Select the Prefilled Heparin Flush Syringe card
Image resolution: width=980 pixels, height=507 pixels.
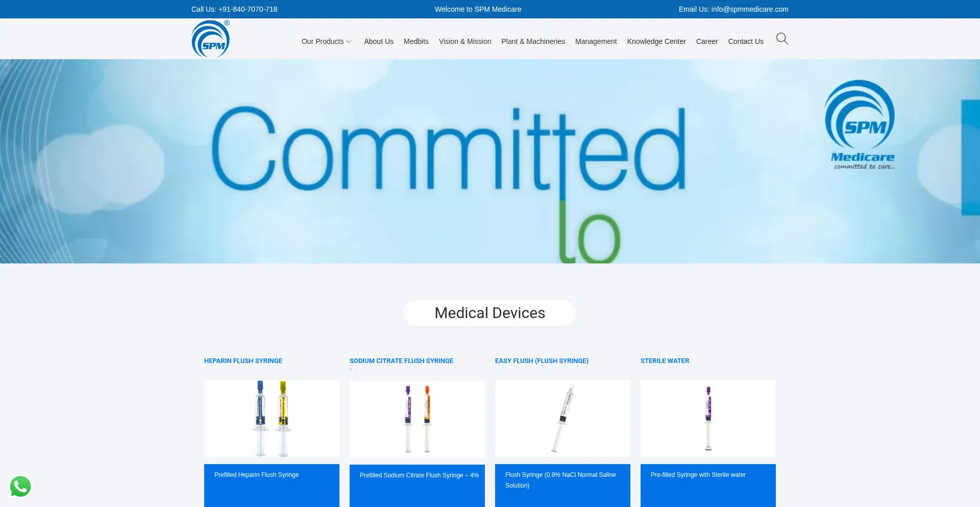[x=272, y=486]
